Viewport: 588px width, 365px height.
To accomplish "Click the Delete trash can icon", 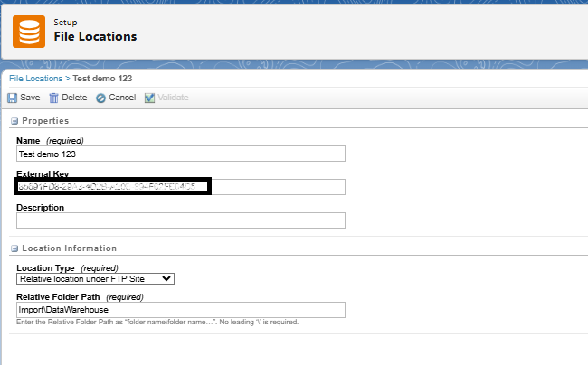I will tap(53, 98).
